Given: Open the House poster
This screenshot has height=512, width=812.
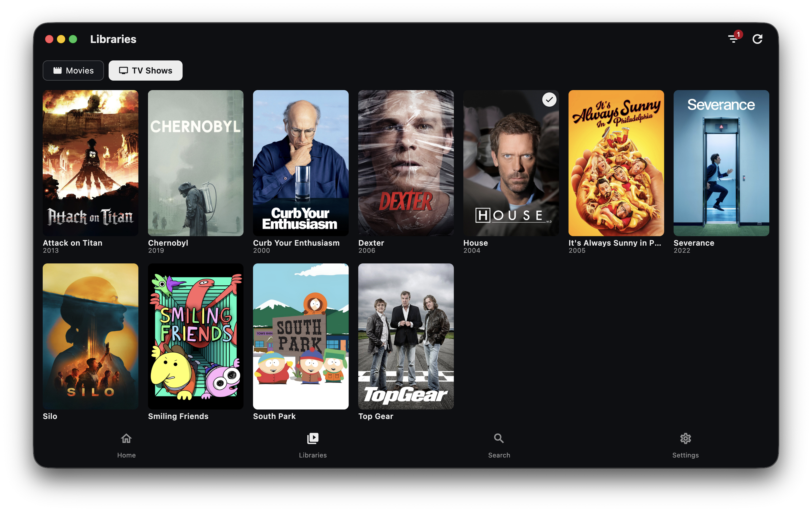Looking at the screenshot, I should 511,163.
